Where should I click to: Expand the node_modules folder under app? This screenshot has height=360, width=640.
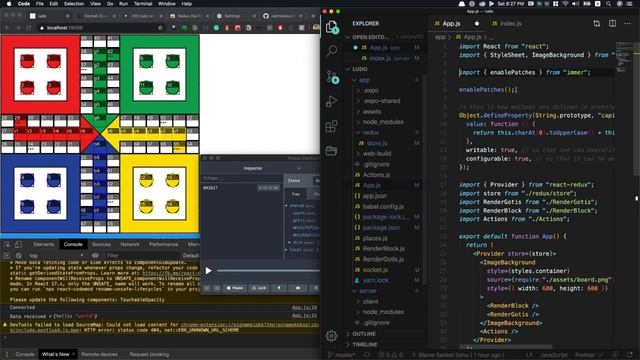(x=382, y=122)
